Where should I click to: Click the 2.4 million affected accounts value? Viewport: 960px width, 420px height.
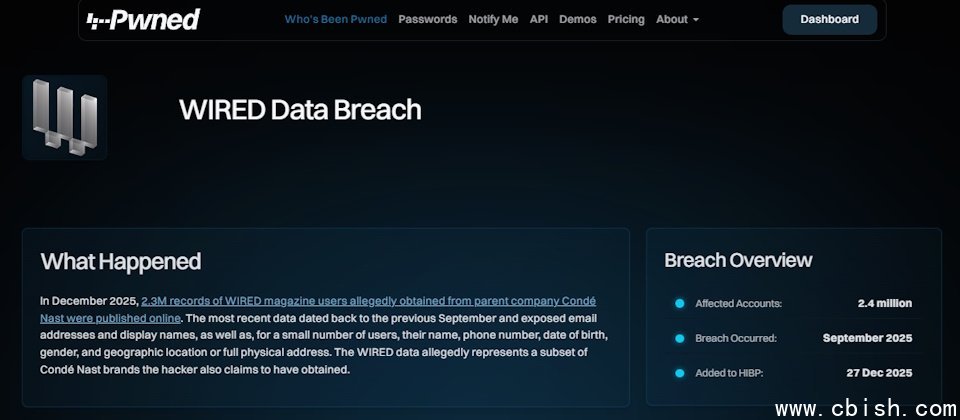coord(884,303)
